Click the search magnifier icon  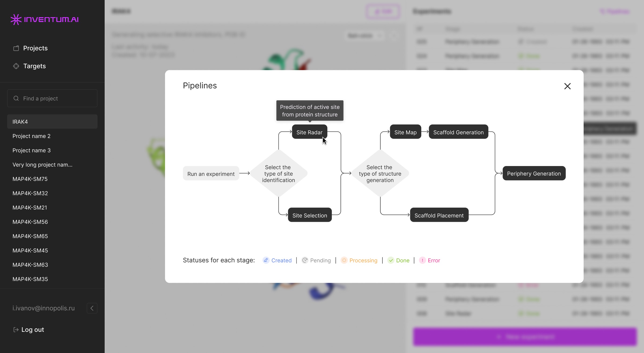click(x=16, y=98)
